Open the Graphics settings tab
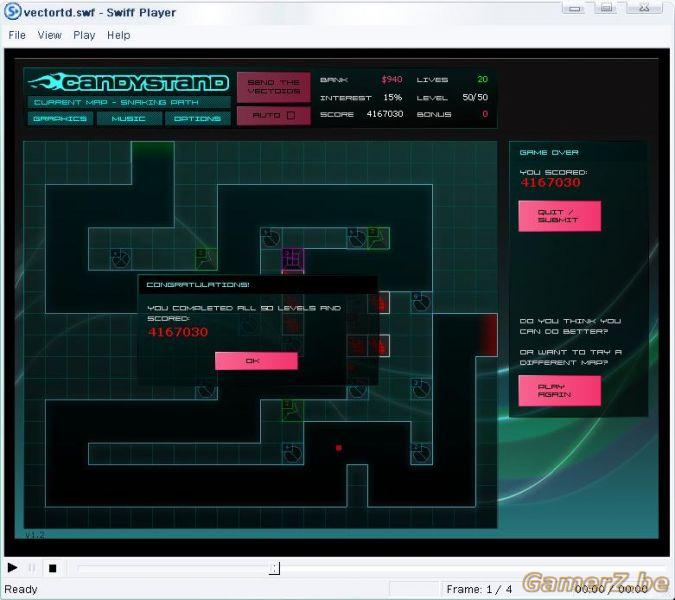This screenshot has width=675, height=600. (x=60, y=118)
